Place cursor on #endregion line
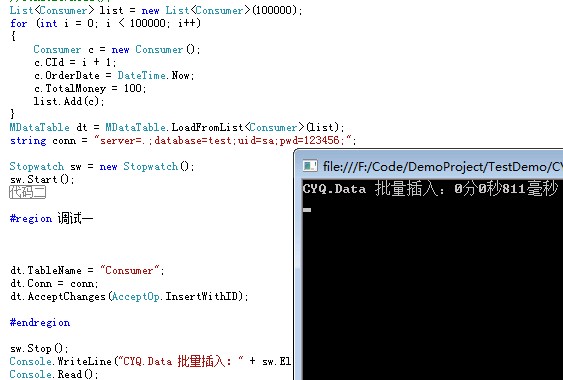Viewport: 563px width, 380px height. pos(40,323)
